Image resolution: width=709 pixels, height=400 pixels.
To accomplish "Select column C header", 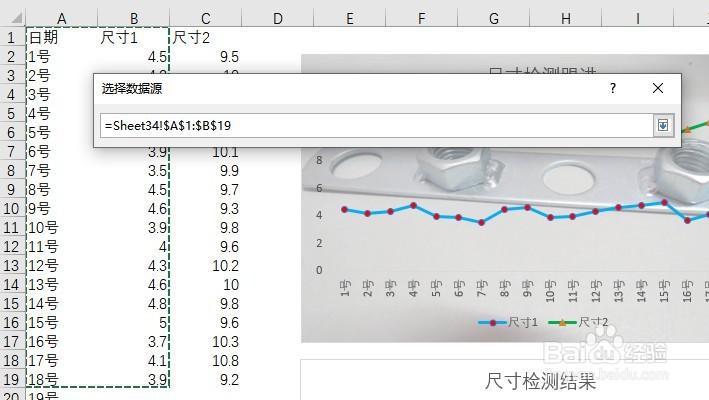I will coord(206,18).
